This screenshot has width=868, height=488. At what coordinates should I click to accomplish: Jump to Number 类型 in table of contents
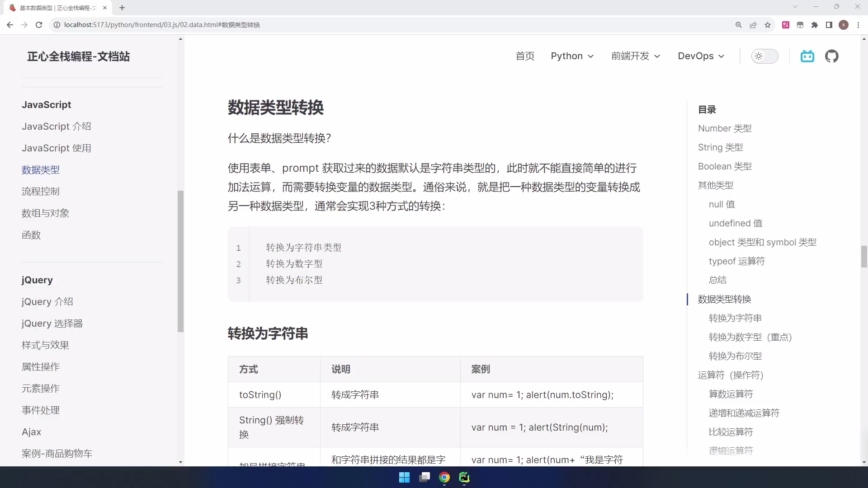point(725,128)
